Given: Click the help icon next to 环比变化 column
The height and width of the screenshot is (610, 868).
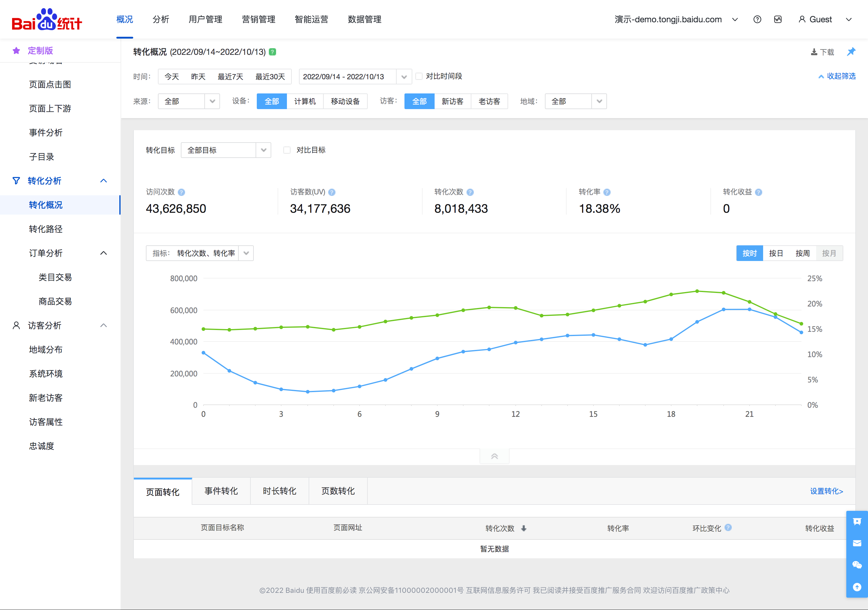Looking at the screenshot, I should click(x=728, y=528).
